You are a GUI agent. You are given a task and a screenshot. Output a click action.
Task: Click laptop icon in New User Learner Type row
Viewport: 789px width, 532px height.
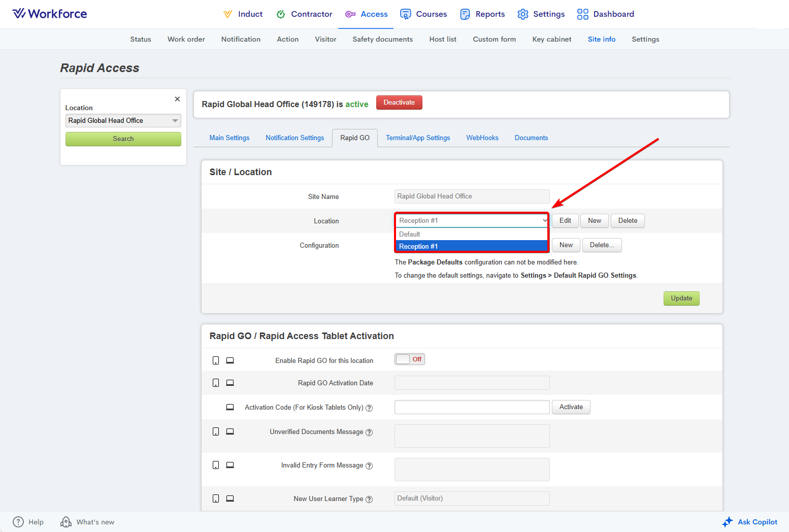(x=230, y=498)
